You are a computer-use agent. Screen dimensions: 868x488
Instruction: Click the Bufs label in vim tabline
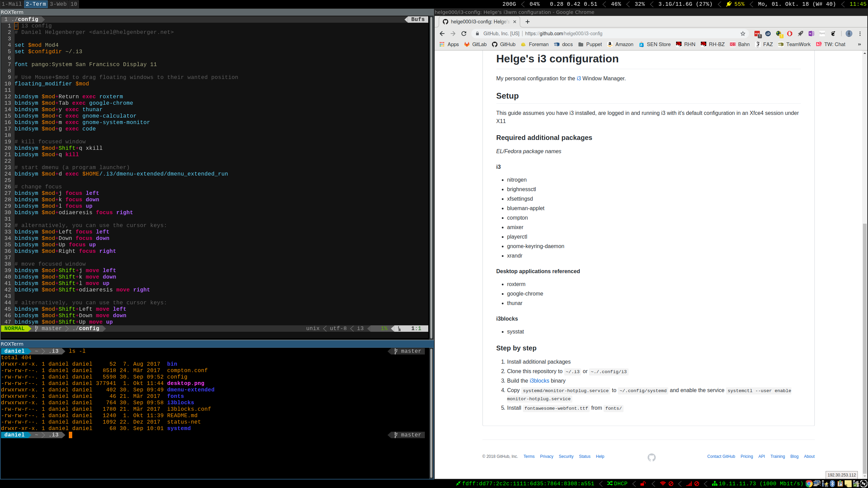point(418,19)
